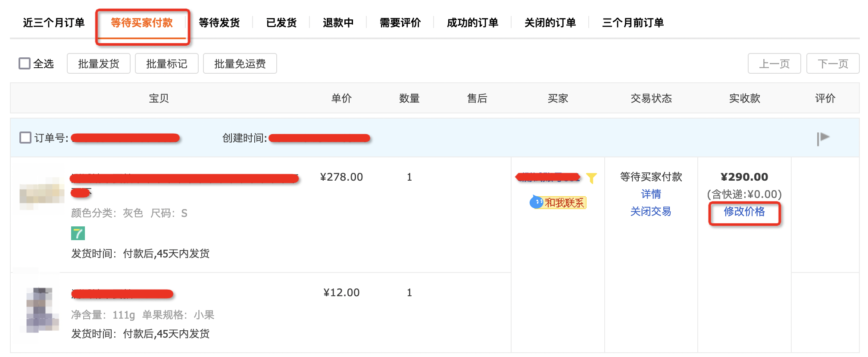Click the order flag marker icon
The width and height of the screenshot is (868, 357).
pyautogui.click(x=823, y=138)
